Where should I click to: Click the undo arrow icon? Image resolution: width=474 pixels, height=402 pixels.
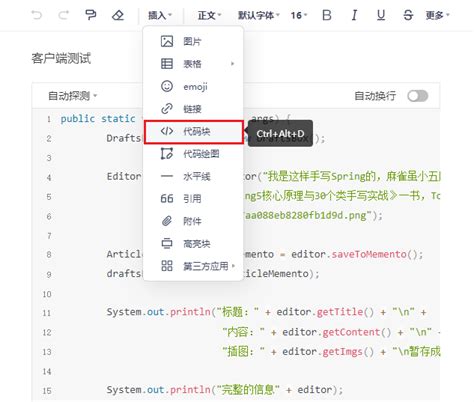click(36, 15)
